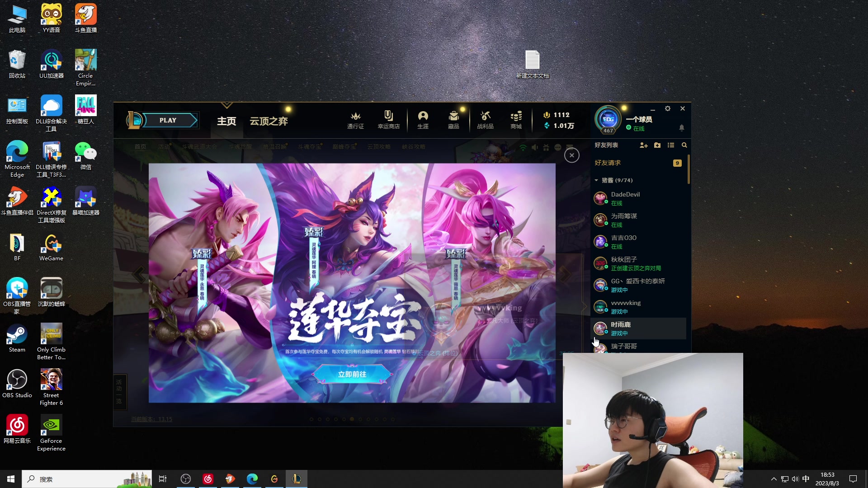Image resolution: width=868 pixels, height=488 pixels.
Task: Click the add friend icon
Action: pyautogui.click(x=644, y=145)
